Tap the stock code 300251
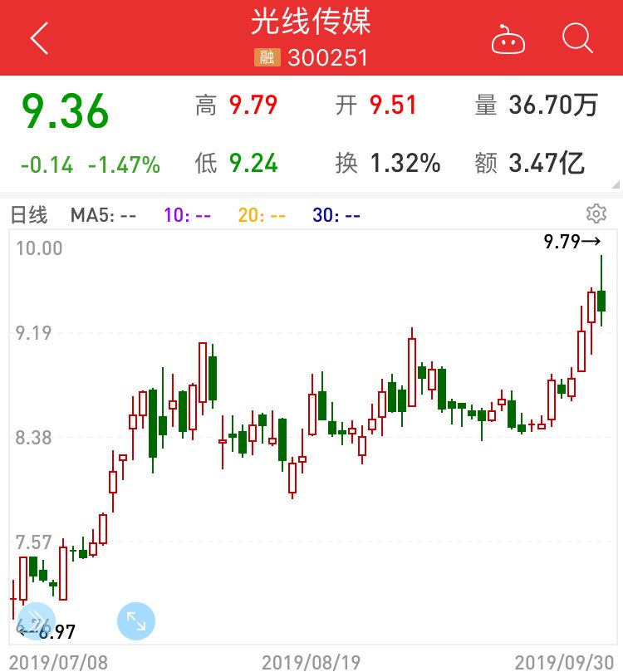 [327, 57]
